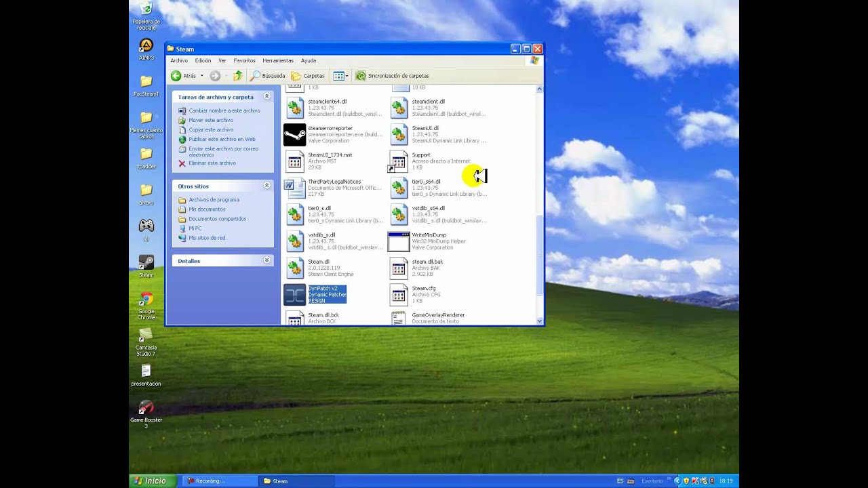Collapse the Otros sitios panel
The height and width of the screenshot is (488, 868).
tap(267, 185)
